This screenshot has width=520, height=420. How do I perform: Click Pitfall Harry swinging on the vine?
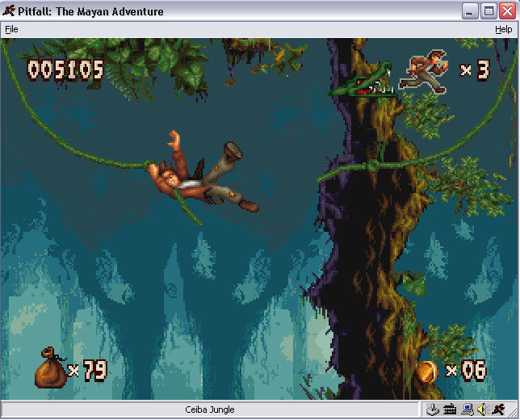point(202,175)
